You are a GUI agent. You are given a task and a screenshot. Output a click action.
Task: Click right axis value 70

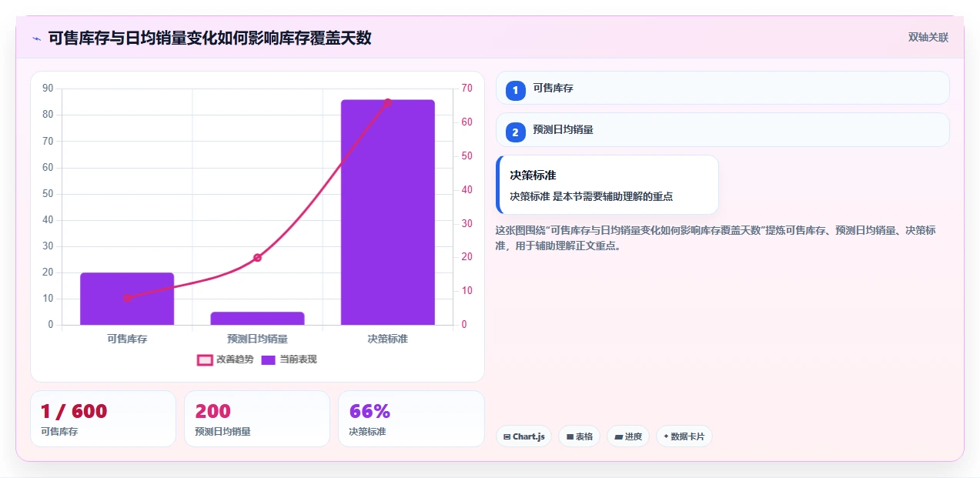click(467, 89)
